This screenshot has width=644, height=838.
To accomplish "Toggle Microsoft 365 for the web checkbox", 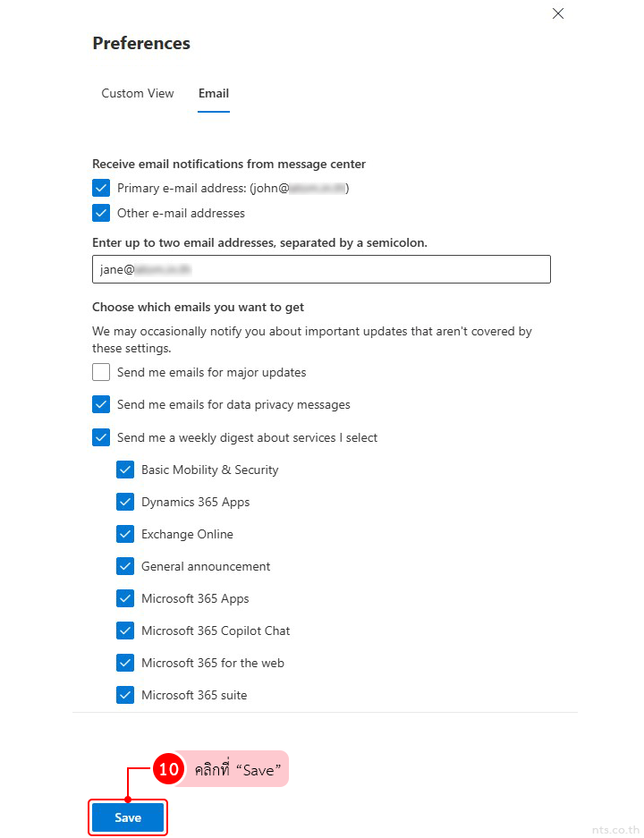I will [125, 663].
